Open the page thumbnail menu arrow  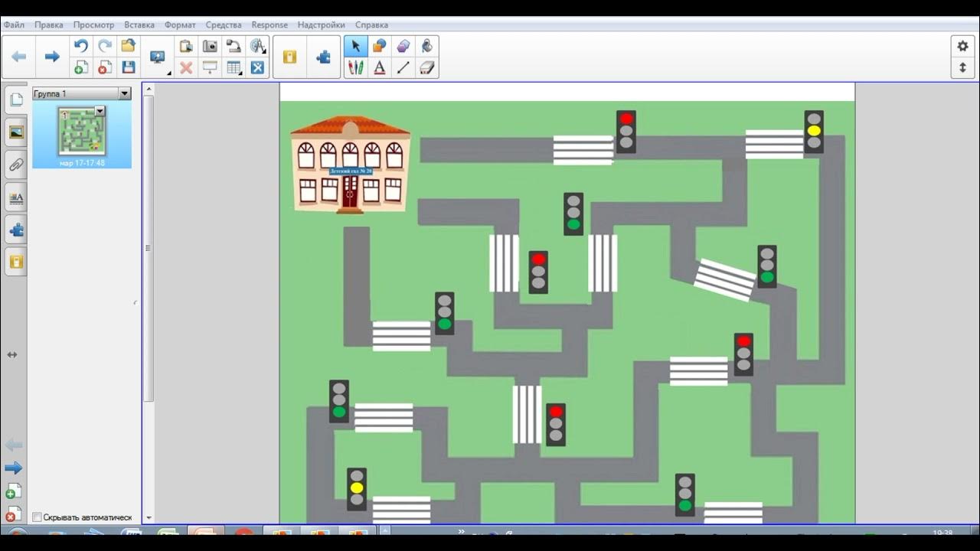tap(99, 111)
